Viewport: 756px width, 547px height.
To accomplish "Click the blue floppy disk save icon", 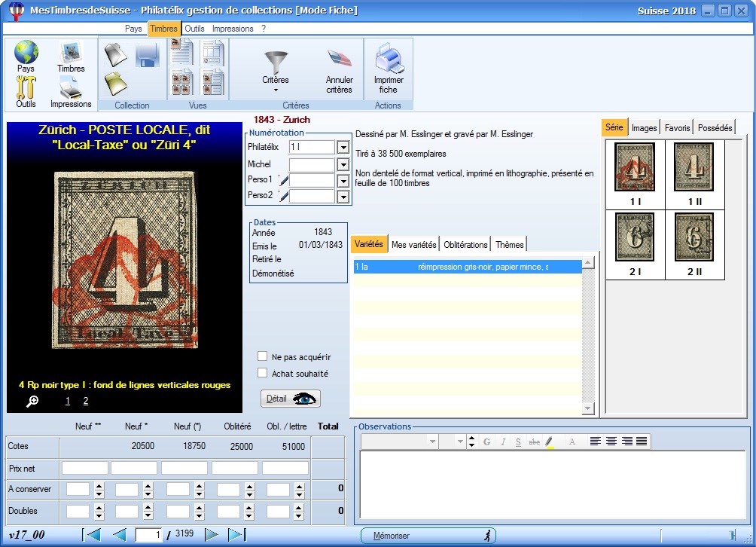I will click(148, 54).
